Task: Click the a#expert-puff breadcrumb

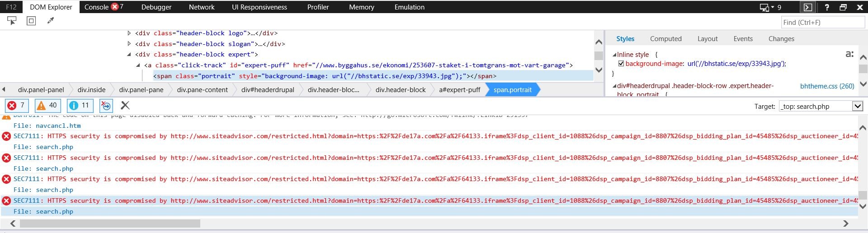Action: pos(459,90)
